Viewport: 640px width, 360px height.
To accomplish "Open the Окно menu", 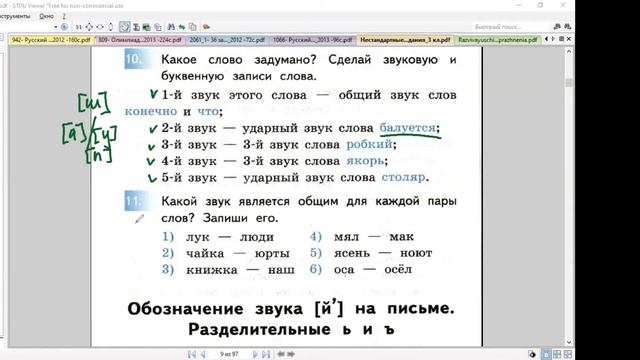I will (x=46, y=16).
